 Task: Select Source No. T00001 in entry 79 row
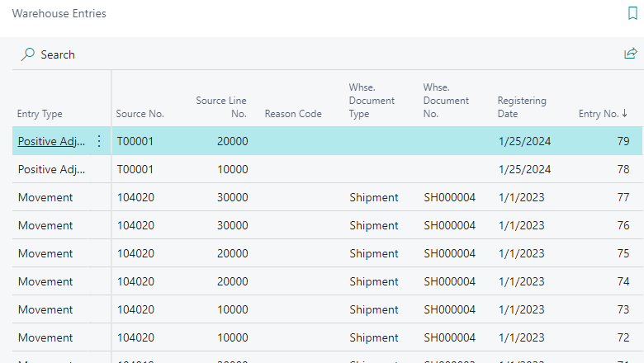click(135, 141)
